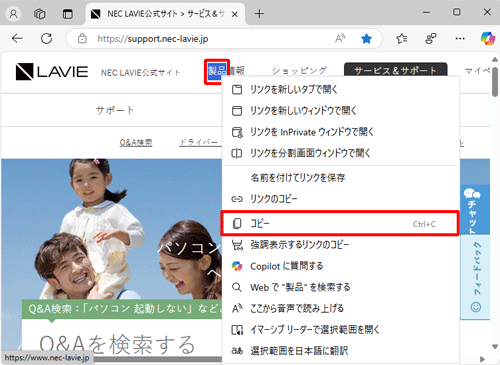This screenshot has width=500, height=365.
Task: Choose リンクを新しいタブで開く
Action: (341, 89)
